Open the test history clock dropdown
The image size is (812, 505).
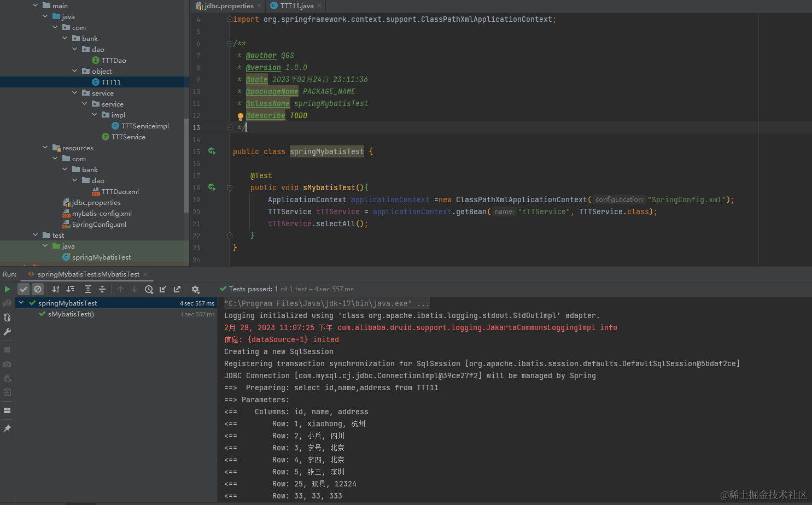tap(149, 289)
